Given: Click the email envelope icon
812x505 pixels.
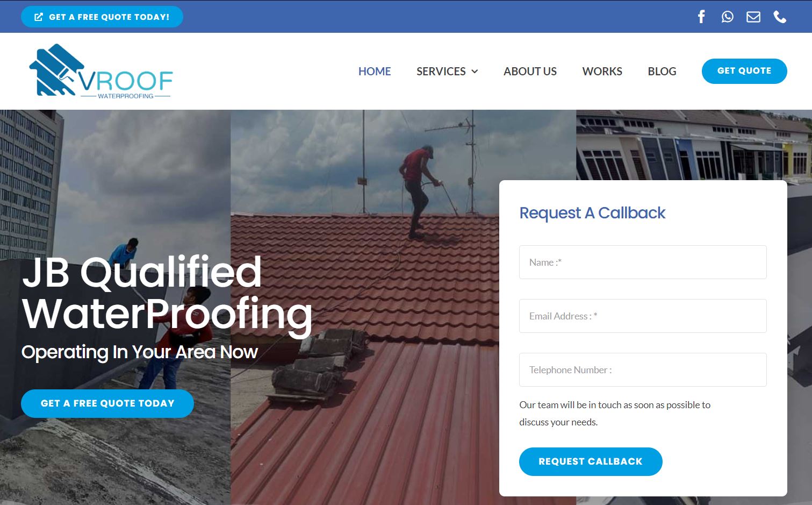Looking at the screenshot, I should [753, 17].
